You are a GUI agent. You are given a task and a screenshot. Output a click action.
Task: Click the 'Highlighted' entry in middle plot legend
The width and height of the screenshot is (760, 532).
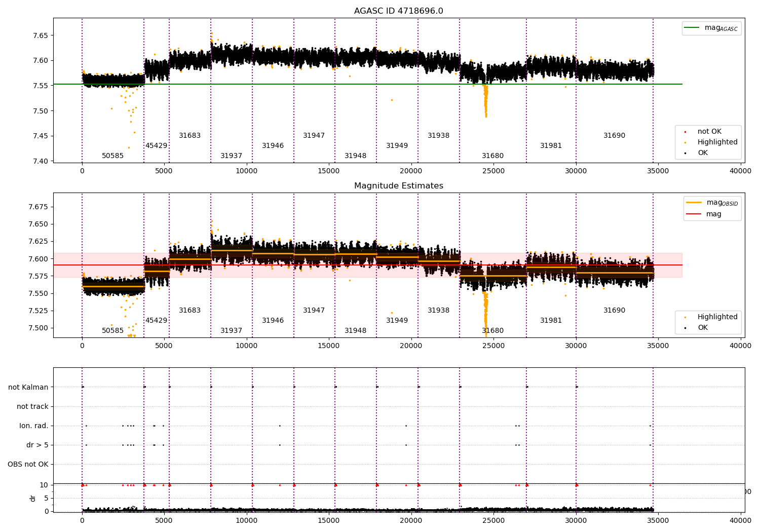click(x=717, y=317)
